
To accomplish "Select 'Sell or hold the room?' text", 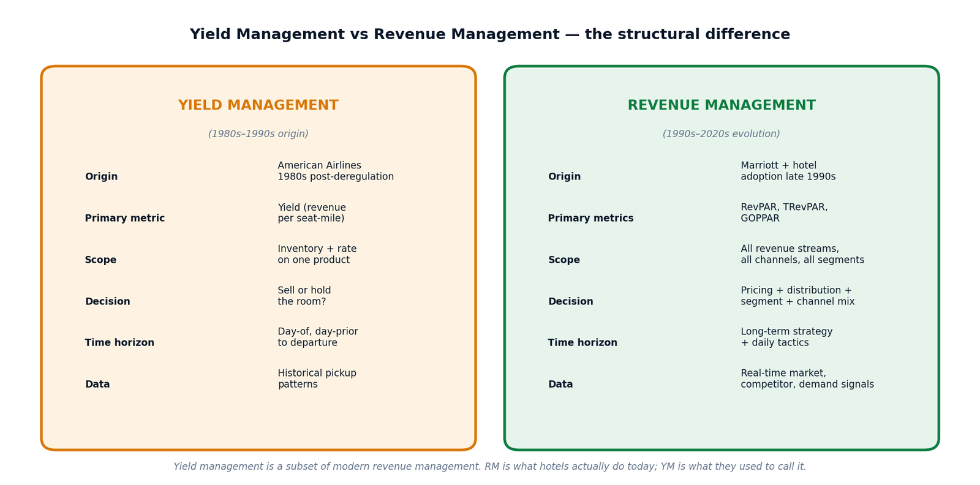I will click(304, 296).
